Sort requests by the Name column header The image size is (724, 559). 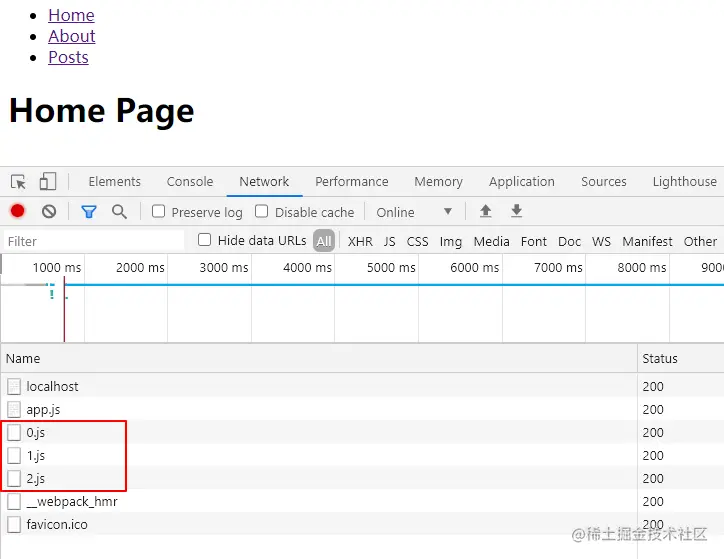(x=319, y=358)
